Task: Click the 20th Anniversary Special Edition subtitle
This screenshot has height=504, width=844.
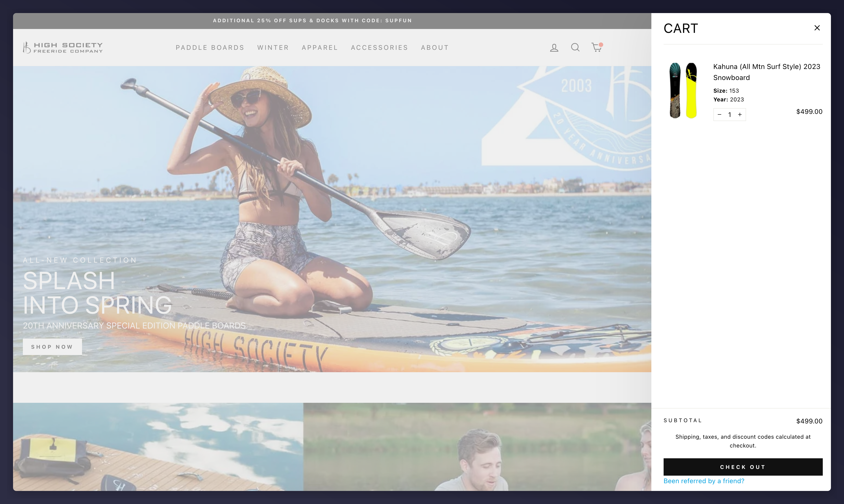Action: [134, 326]
